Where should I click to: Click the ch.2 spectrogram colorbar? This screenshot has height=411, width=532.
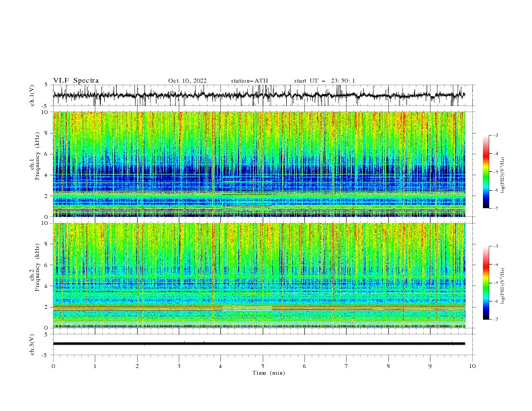pos(486,283)
